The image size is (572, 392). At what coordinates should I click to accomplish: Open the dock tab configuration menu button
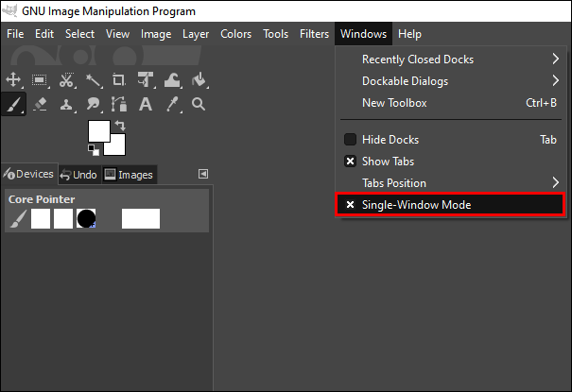coord(203,174)
